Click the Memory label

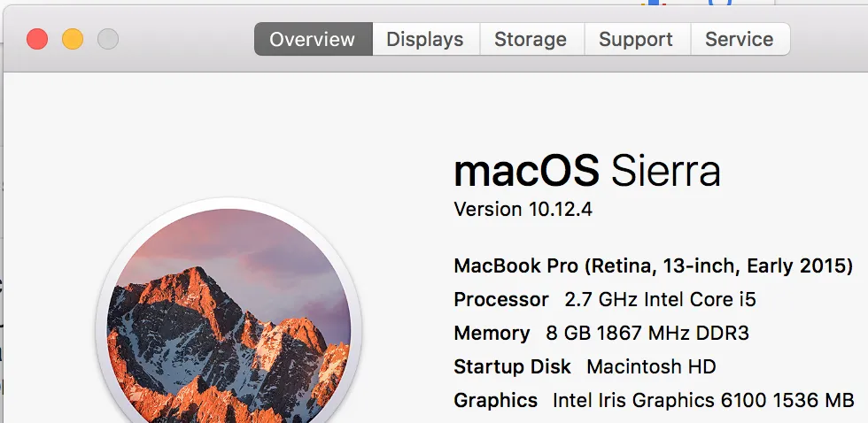point(492,333)
